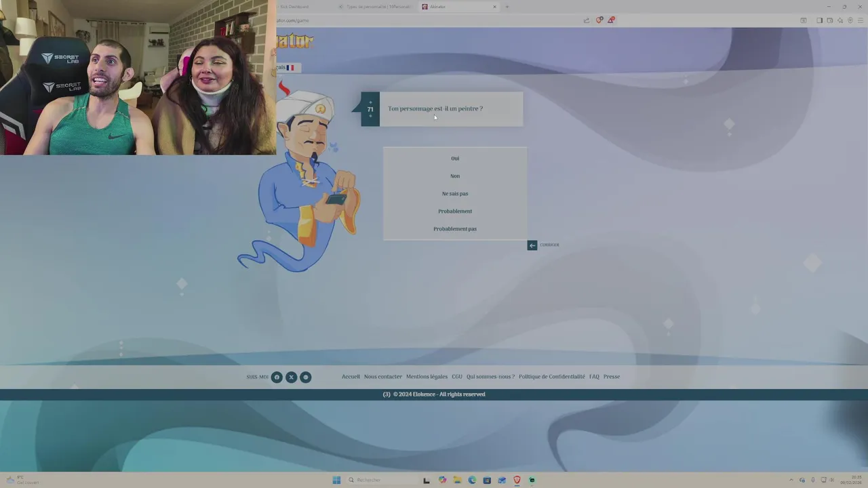The width and height of the screenshot is (868, 488).
Task: Open the 'Qui sommes-nous ?' link
Action: (490, 377)
